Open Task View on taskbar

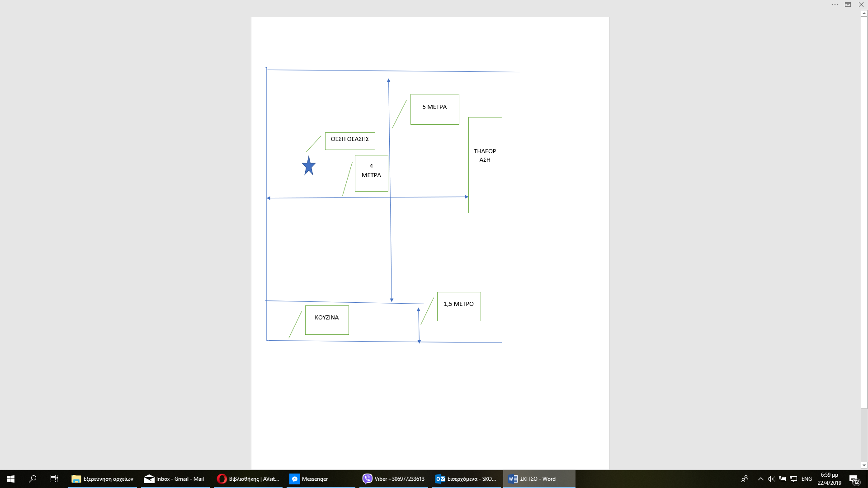pos(54,479)
